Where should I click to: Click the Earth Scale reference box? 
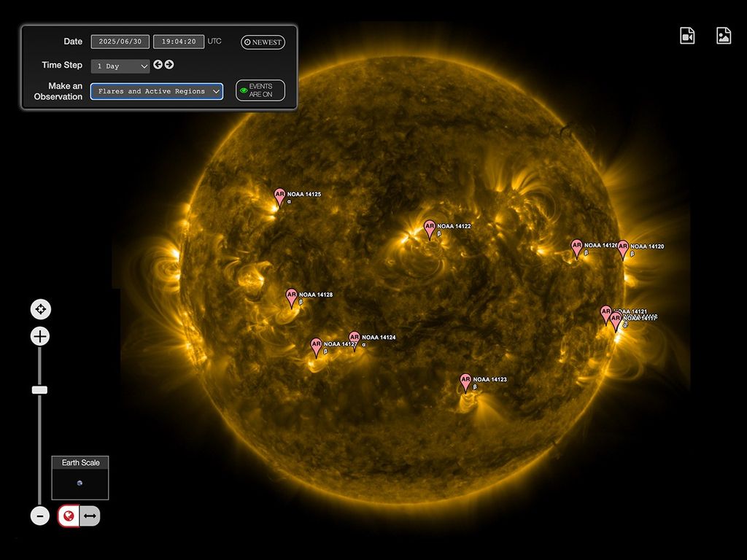pos(80,478)
